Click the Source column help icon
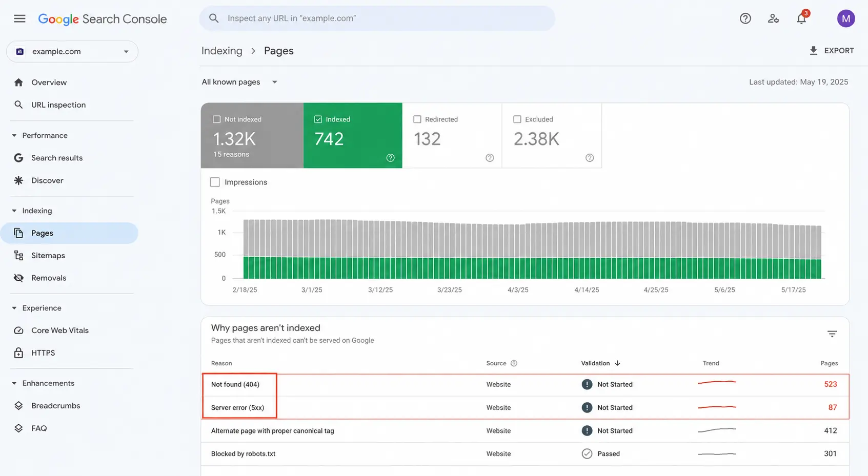The image size is (868, 476). [x=514, y=363]
